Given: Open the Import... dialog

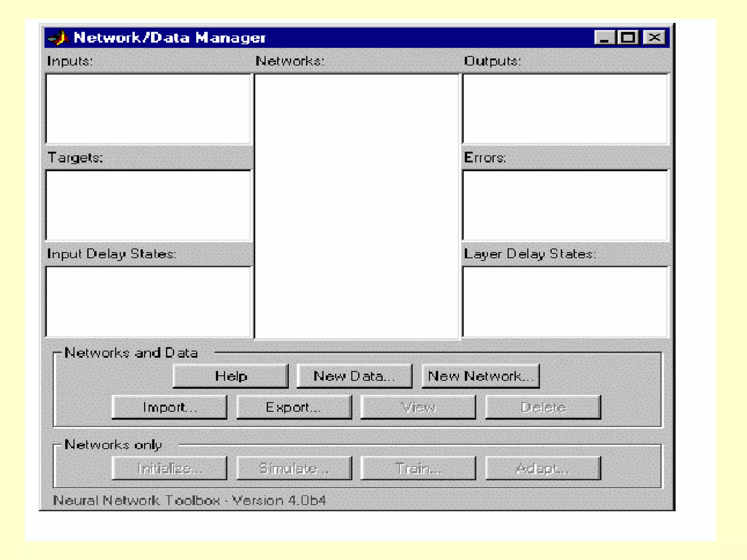Looking at the screenshot, I should tap(169, 407).
